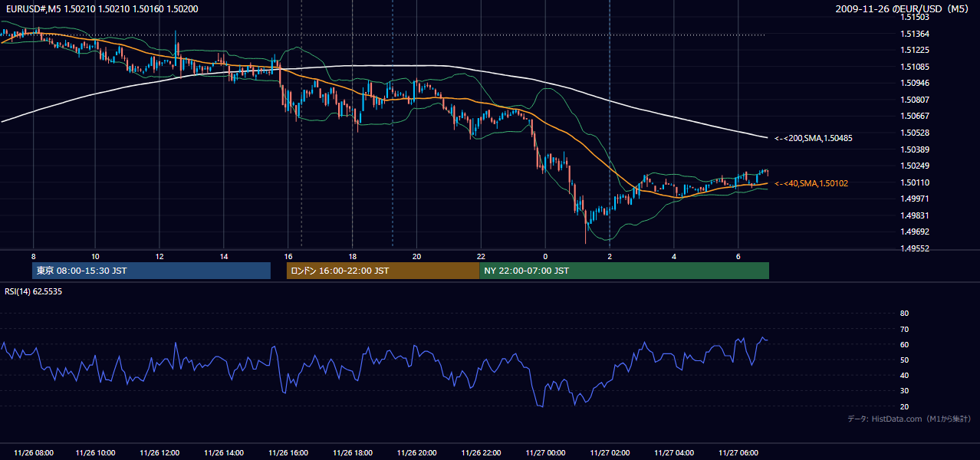
Task: Click the 11/26 22:00 time label
Action: 482,452
